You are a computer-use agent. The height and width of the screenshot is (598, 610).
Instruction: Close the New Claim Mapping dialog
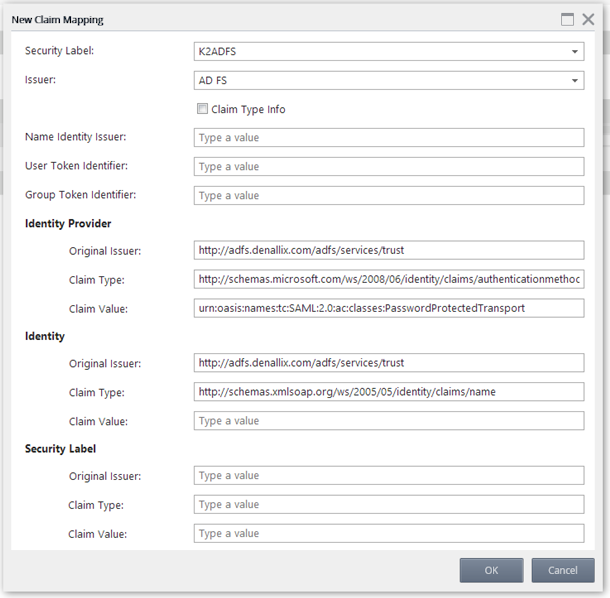tap(588, 19)
